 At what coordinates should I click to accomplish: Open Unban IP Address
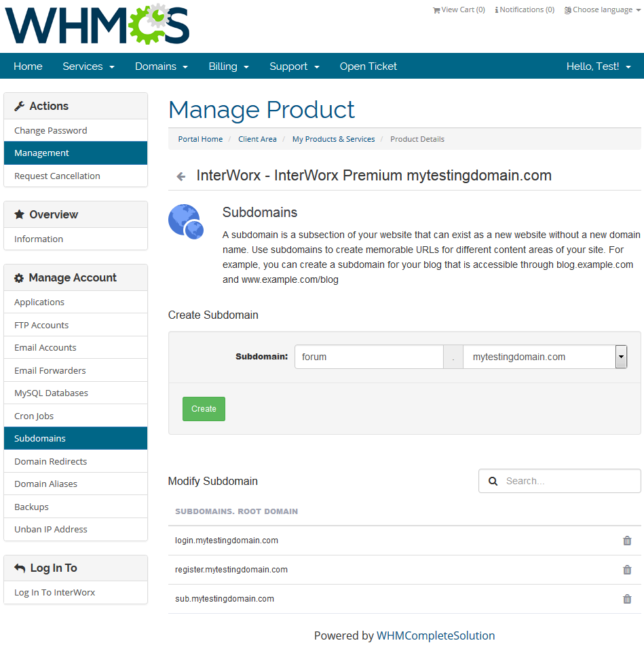point(76,530)
